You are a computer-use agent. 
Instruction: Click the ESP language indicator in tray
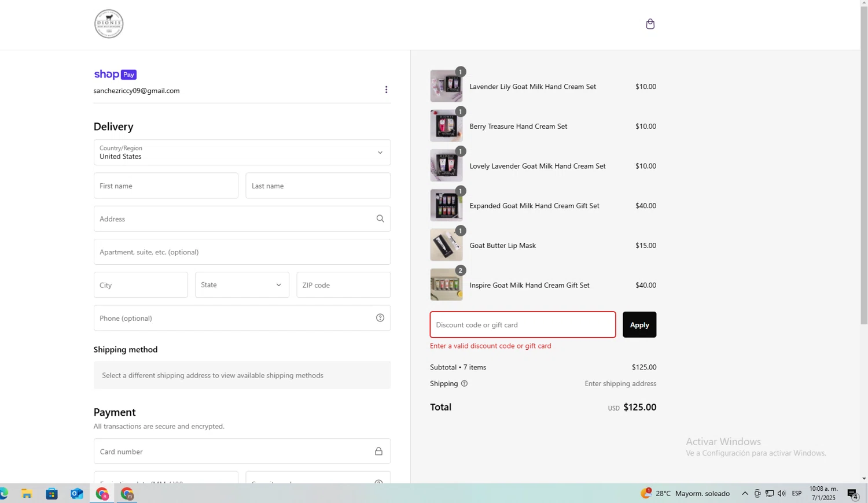coord(797,493)
